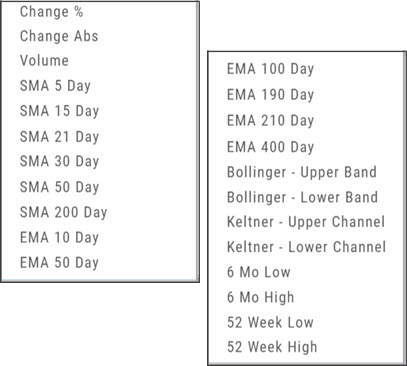407x366 pixels.
Task: Choose EMA 190 Day
Action: coord(270,95)
